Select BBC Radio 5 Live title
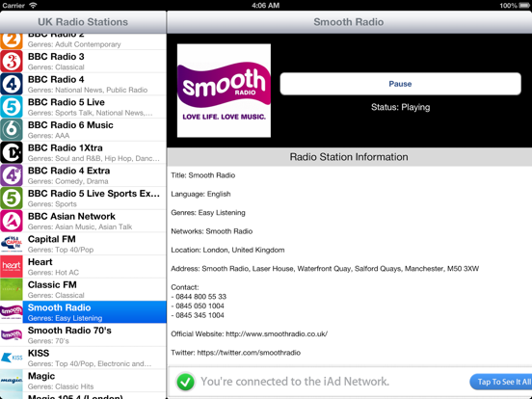532x399 pixels. [66, 102]
